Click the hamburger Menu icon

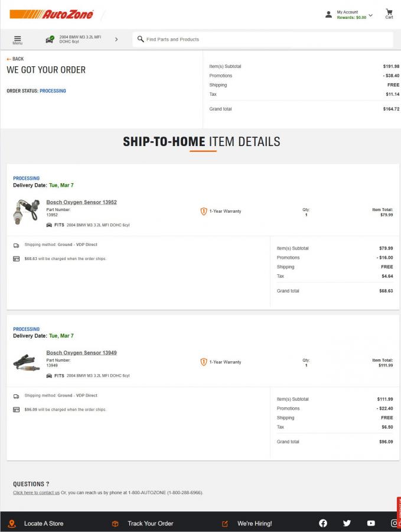[18, 40]
